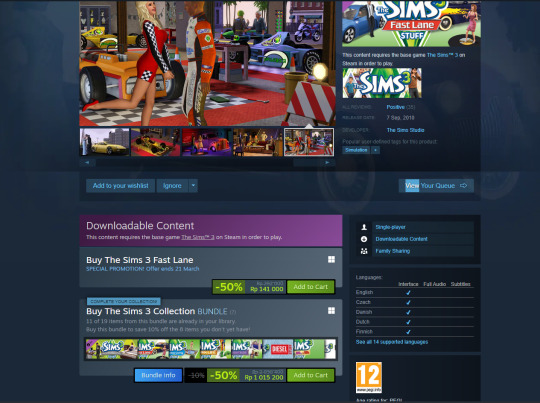Click the Simulation tag
The height and width of the screenshot is (403, 540).
click(x=356, y=150)
